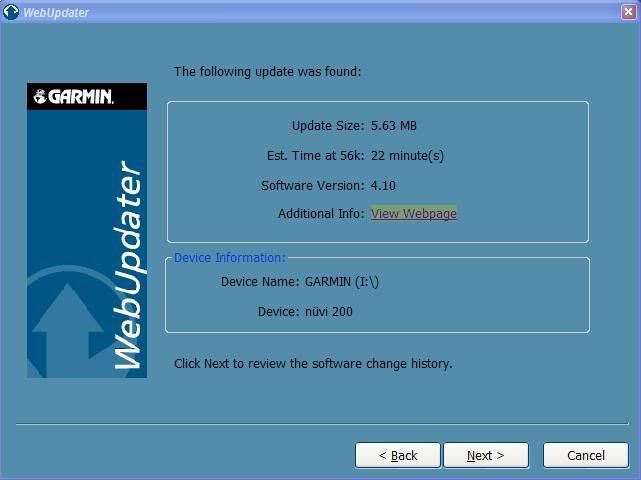This screenshot has width=641, height=480.
Task: Click the WebUpdater title bar icon
Action: pyautogui.click(x=10, y=11)
